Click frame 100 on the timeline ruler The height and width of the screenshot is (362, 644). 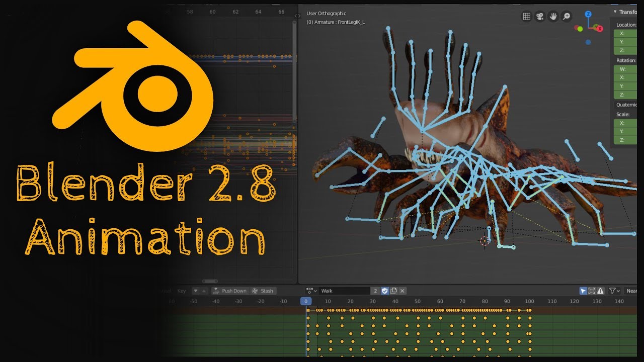tap(529, 301)
